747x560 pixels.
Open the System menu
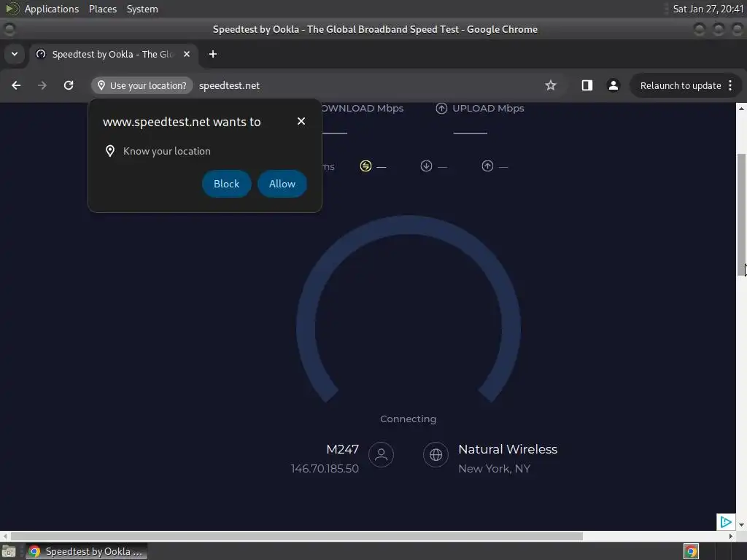(x=142, y=9)
